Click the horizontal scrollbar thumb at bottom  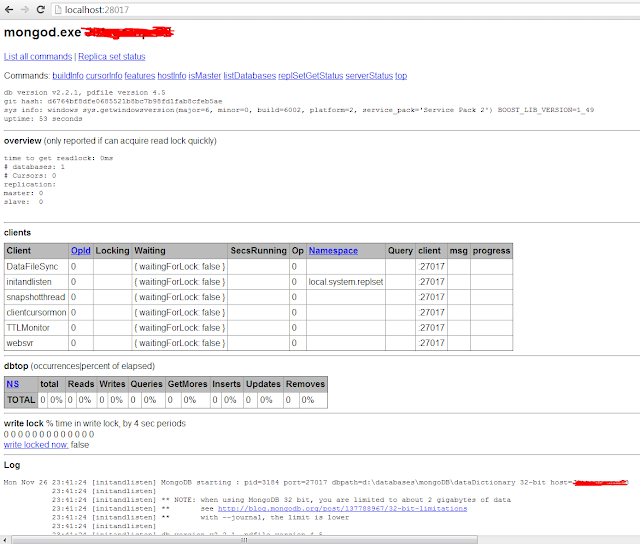pos(244,540)
